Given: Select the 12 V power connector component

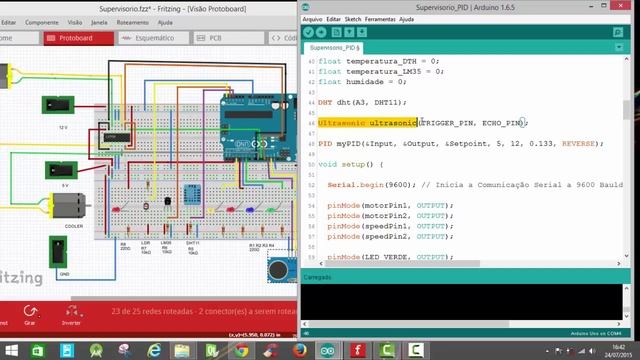Looking at the screenshot, I should click(58, 105).
